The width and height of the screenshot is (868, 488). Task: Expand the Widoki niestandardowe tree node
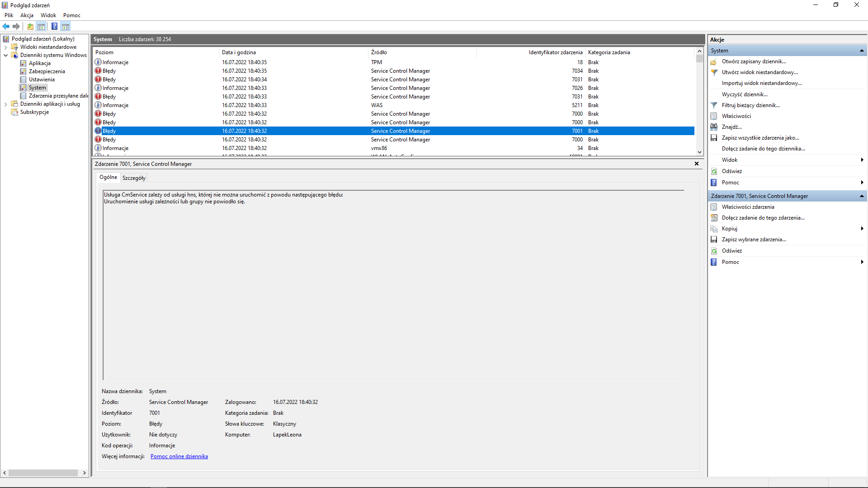(x=5, y=47)
